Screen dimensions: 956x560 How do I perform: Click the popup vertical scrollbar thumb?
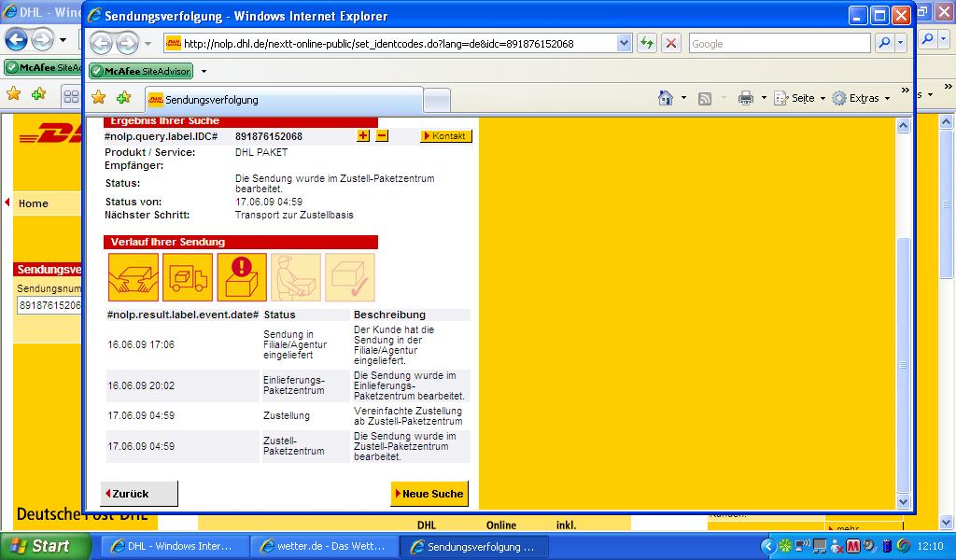point(903,364)
